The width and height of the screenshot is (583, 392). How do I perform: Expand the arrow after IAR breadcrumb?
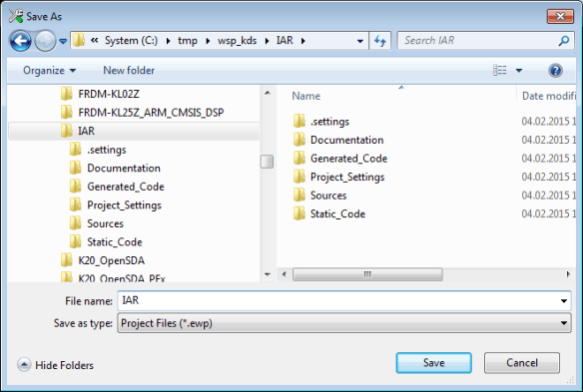click(303, 41)
